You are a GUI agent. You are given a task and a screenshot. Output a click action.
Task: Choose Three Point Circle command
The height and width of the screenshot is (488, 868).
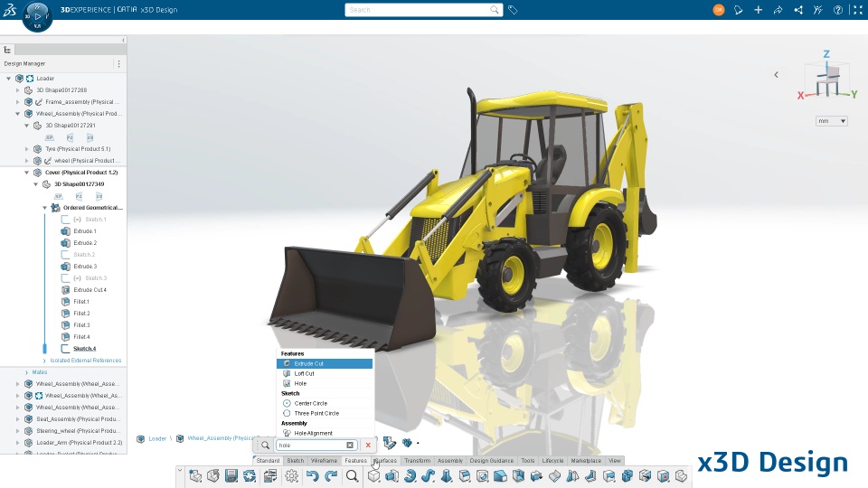coord(325,413)
